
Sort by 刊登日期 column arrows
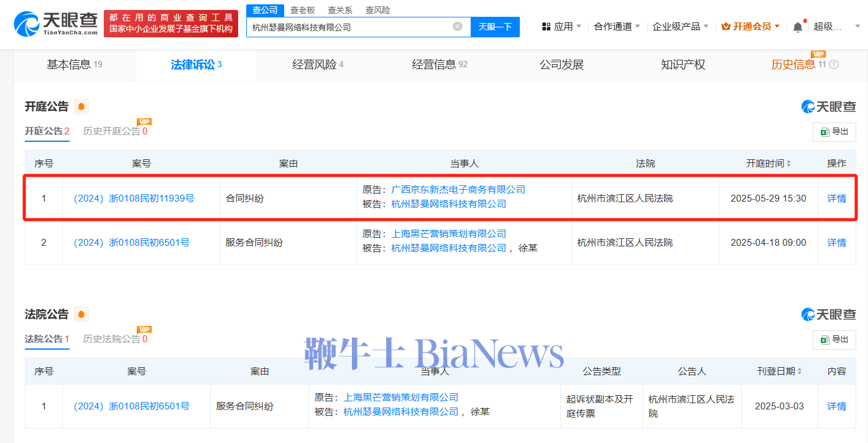pyautogui.click(x=800, y=371)
